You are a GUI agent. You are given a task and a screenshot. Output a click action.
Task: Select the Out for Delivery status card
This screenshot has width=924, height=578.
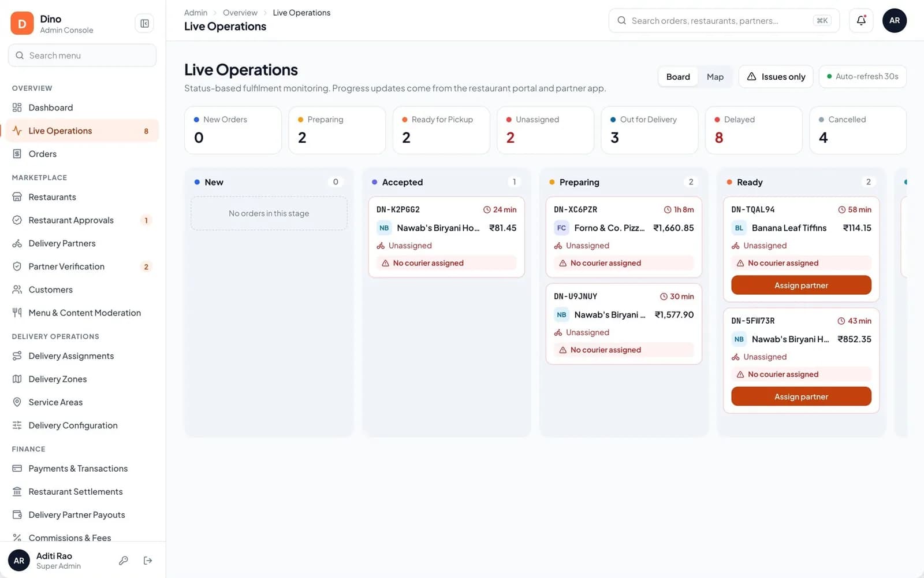pos(650,130)
